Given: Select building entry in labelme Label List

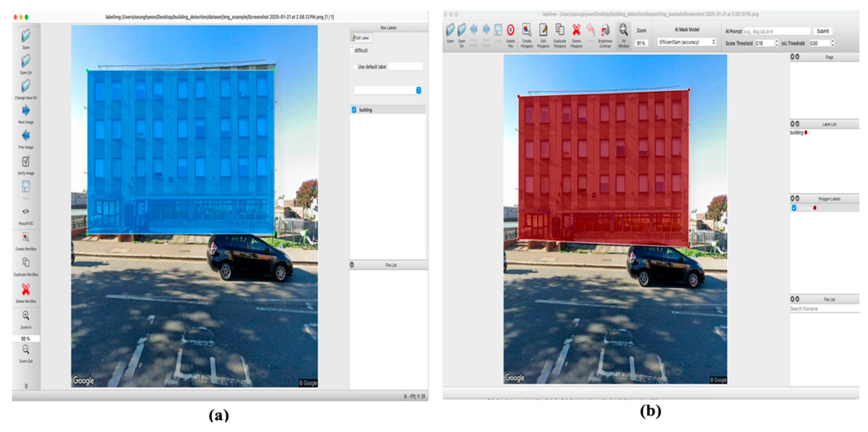Looking at the screenshot, I should 797,133.
